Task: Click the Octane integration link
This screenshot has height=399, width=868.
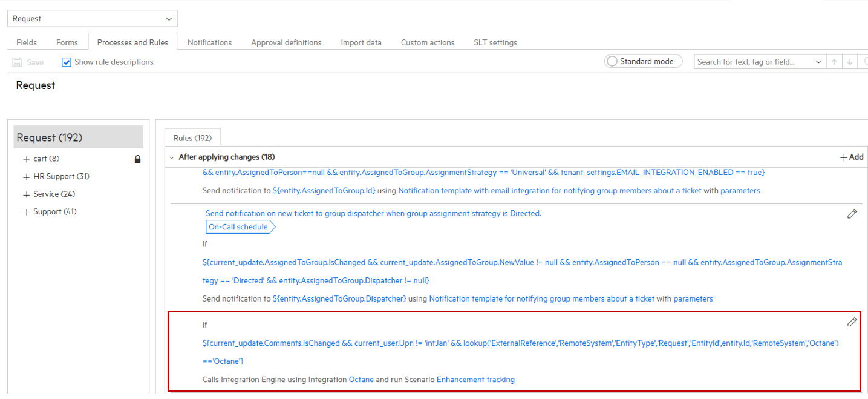Action: tap(361, 380)
